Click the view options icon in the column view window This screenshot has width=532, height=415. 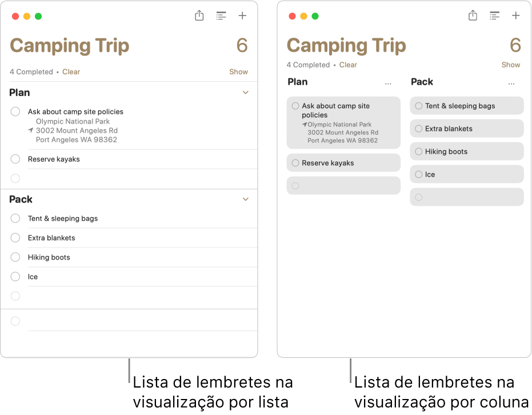point(494,16)
